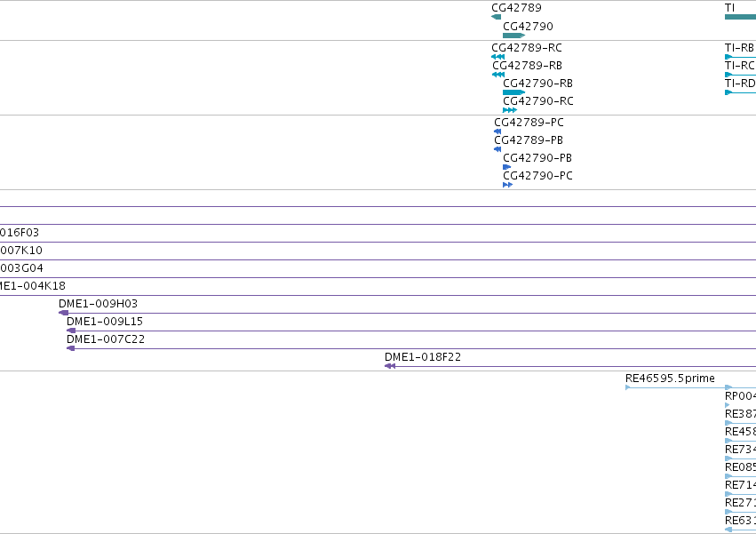Click the EST label starting RP004
Screen dimensions: 756x534
pyautogui.click(x=740, y=396)
